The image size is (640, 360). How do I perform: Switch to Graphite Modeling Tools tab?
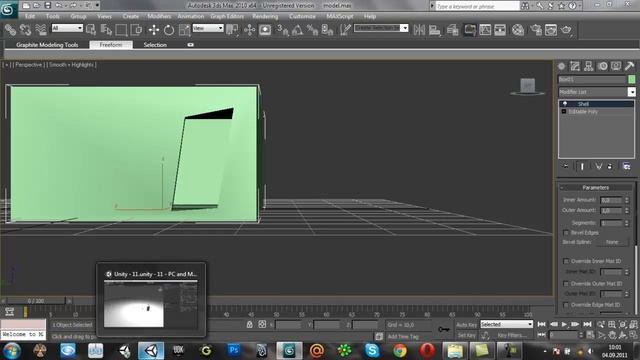click(x=47, y=45)
